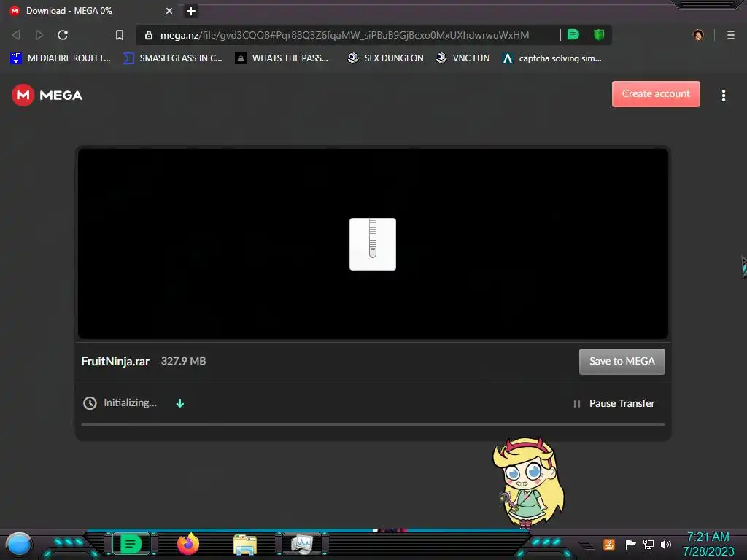Open green chat app on taskbar
The width and height of the screenshot is (747, 560).
(131, 543)
